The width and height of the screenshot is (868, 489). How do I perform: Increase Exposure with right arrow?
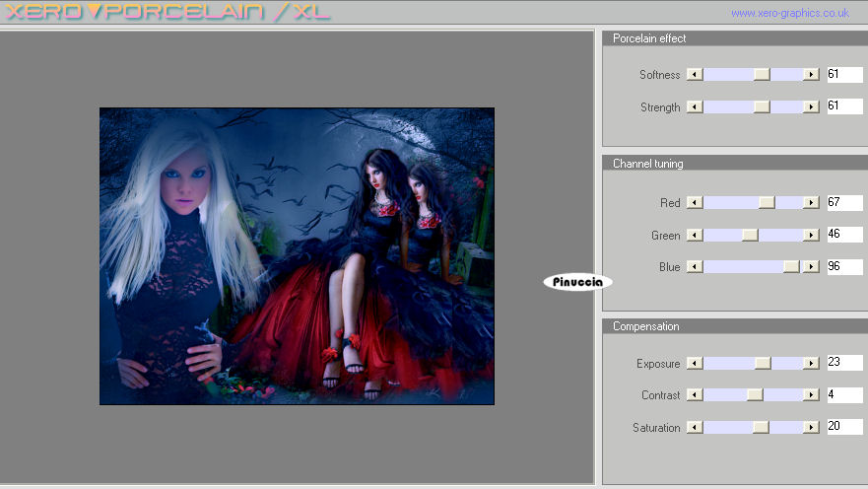pos(811,363)
